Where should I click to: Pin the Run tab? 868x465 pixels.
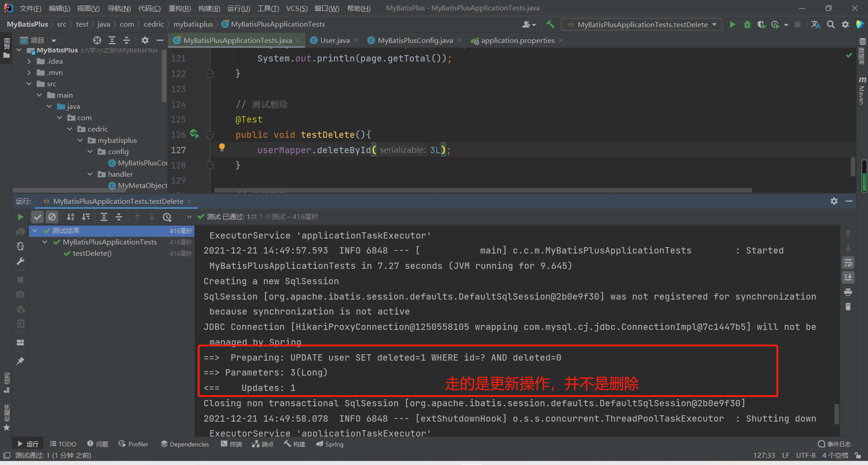point(20,361)
